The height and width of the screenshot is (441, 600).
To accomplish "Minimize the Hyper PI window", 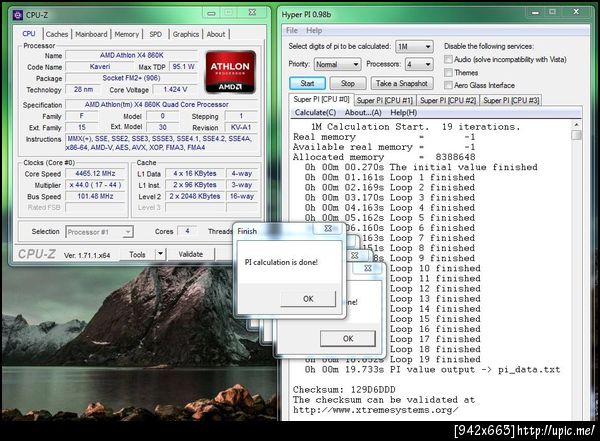I will [535, 13].
